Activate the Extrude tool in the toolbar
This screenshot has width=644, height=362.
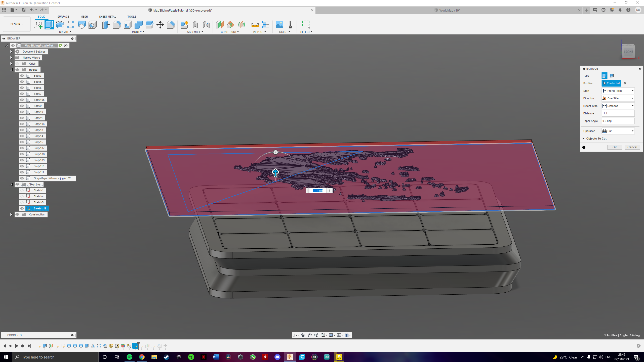tap(49, 24)
